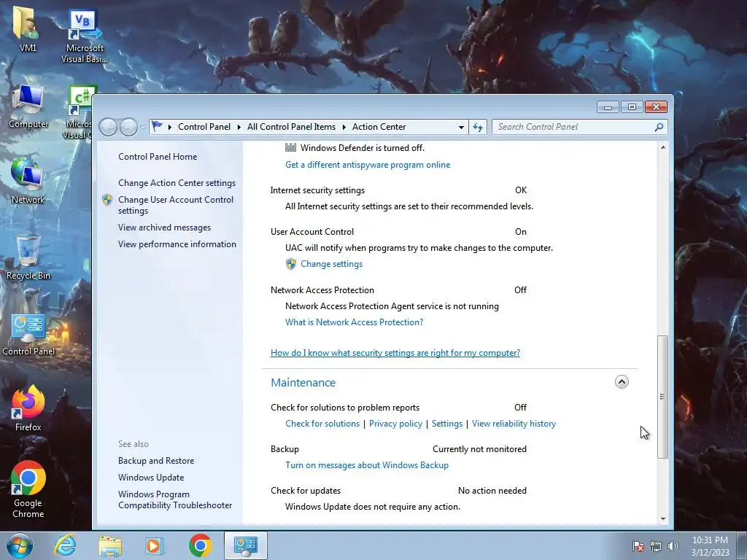This screenshot has width=747, height=560.
Task: Open Change Action Center settings
Action: click(177, 183)
